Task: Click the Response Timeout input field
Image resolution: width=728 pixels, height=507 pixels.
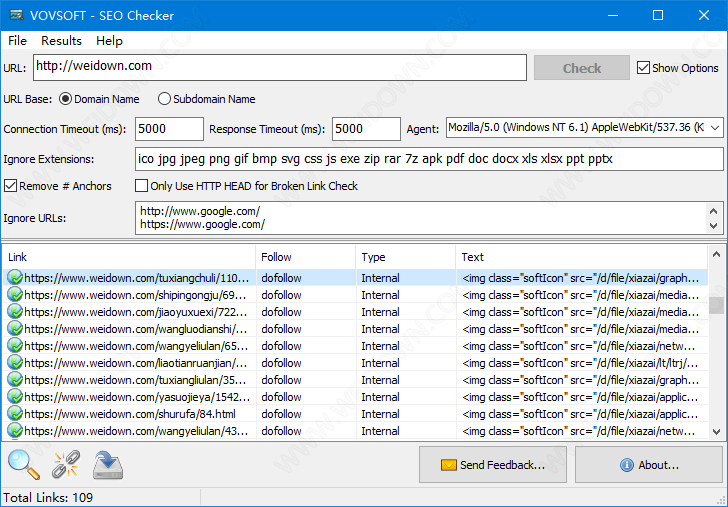Action: 366,129
